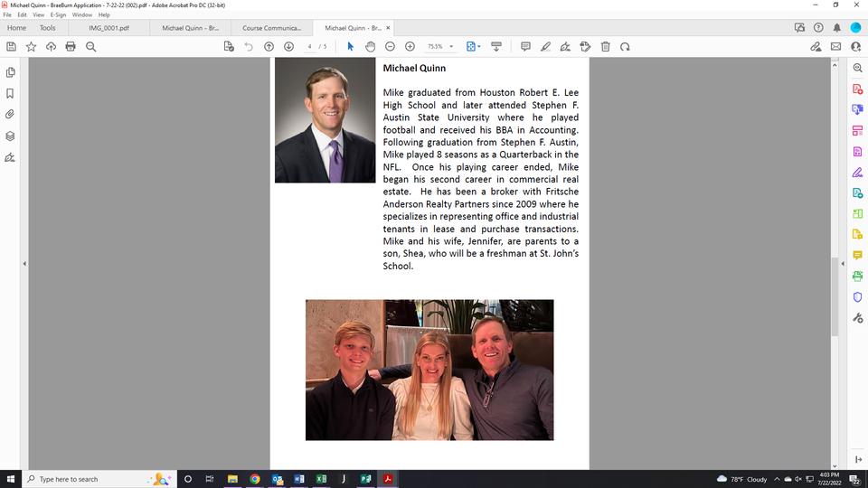Open the Comment tool in right pane
The image size is (868, 488).
pyautogui.click(x=857, y=255)
